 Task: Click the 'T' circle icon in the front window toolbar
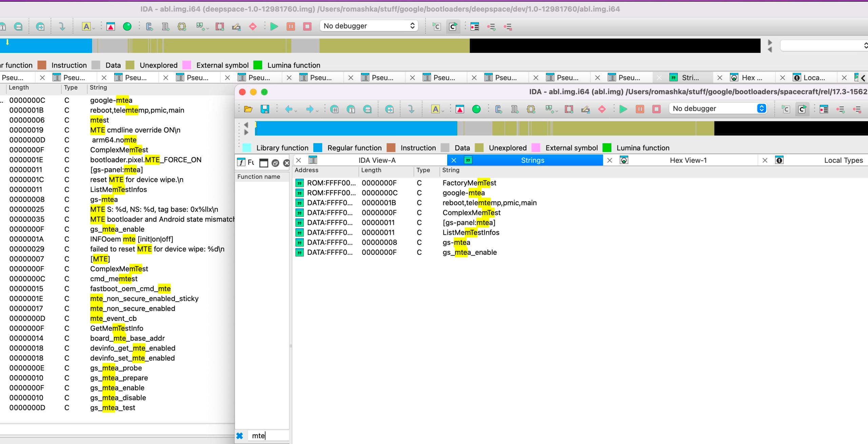click(x=351, y=109)
